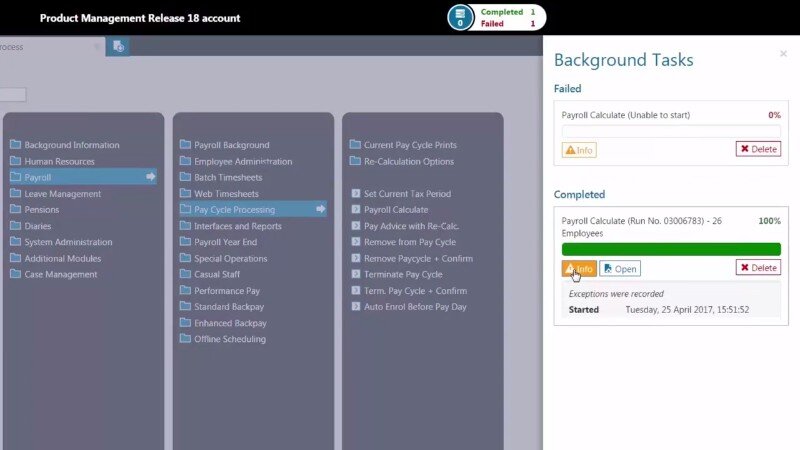Click the tab icon beside process tab
The height and width of the screenshot is (450, 800).
point(118,46)
